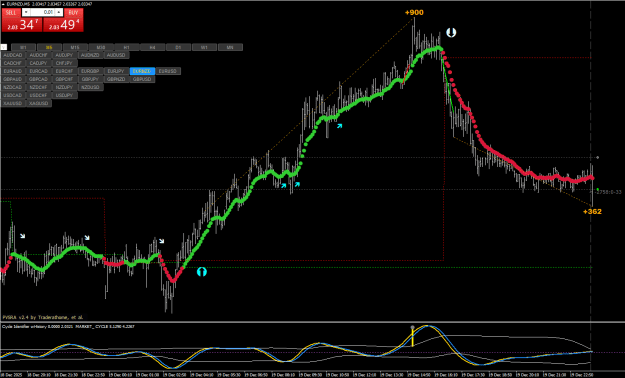Switch to the M1 one-minute timeframe

[23, 47]
